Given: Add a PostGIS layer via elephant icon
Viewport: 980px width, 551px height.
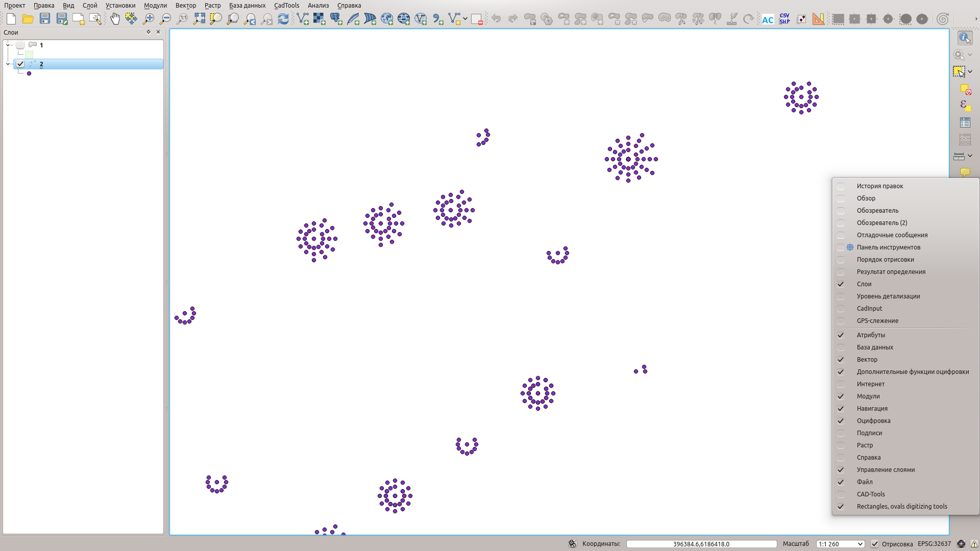Looking at the screenshot, I should pyautogui.click(x=336, y=19).
